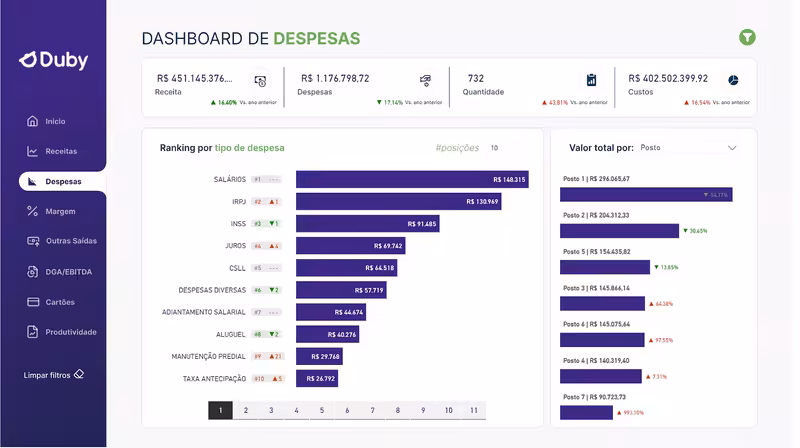Click the Margem percent icon

pyautogui.click(x=32, y=211)
